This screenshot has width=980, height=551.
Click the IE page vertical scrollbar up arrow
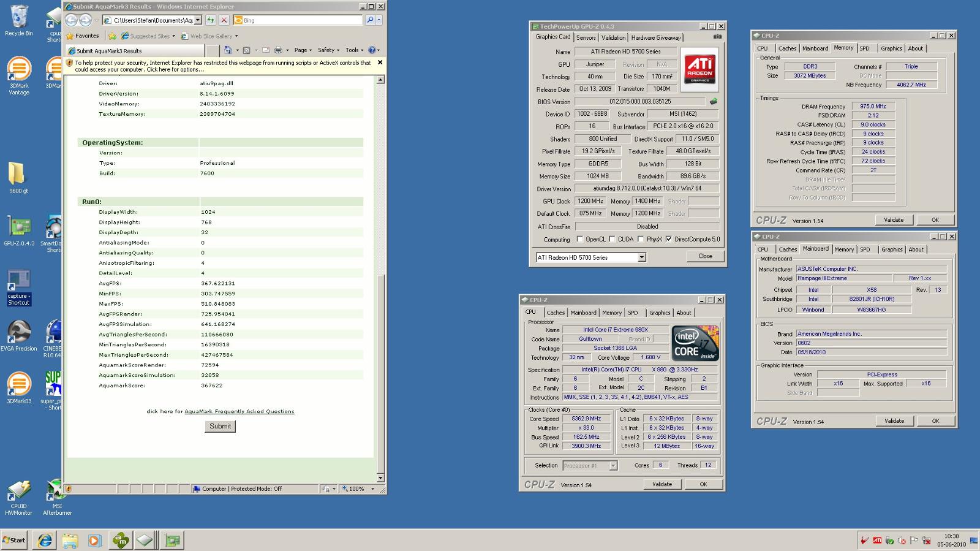click(380, 80)
